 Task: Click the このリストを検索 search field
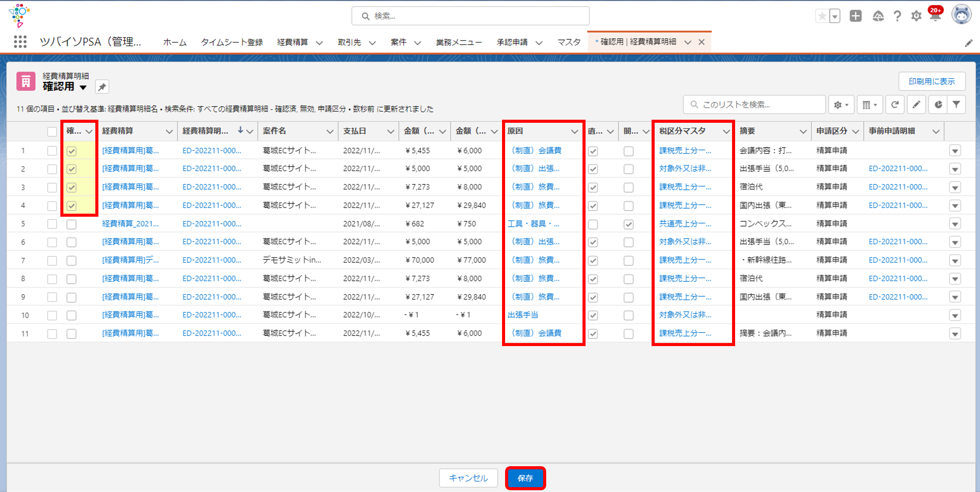754,104
